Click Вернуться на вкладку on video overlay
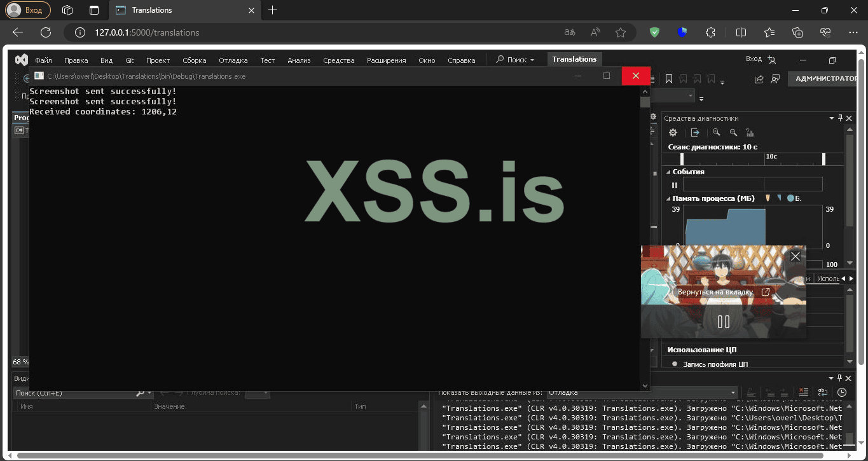 (x=724, y=292)
